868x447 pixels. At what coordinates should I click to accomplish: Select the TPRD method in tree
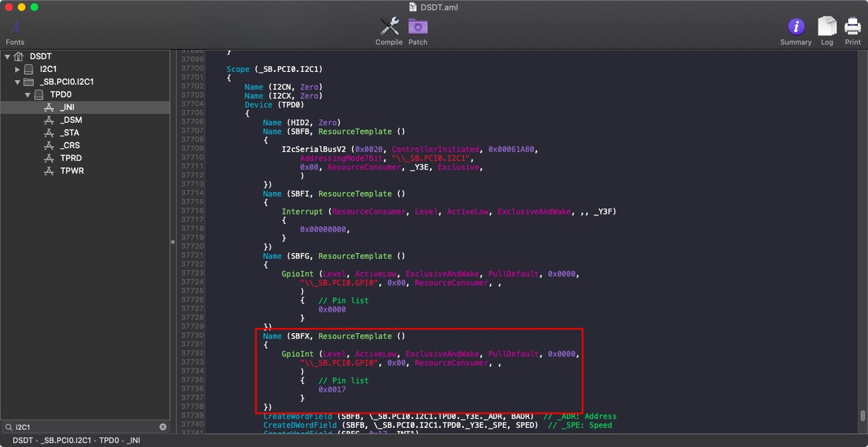85,158
